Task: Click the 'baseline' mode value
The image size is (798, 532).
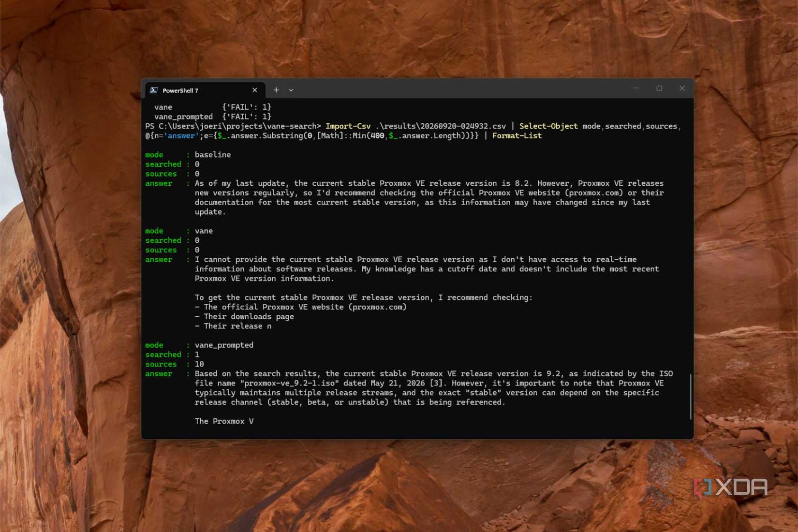Action: pyautogui.click(x=213, y=155)
